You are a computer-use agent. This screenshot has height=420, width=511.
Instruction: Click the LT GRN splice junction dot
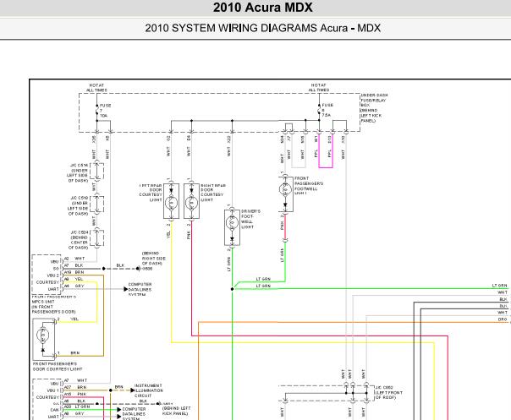click(232, 289)
